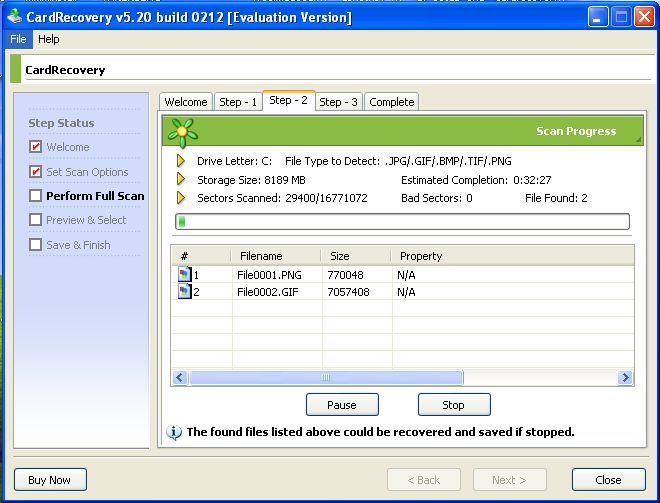Select the File0001.PNG row
This screenshot has width=660, height=503.
tap(402, 274)
